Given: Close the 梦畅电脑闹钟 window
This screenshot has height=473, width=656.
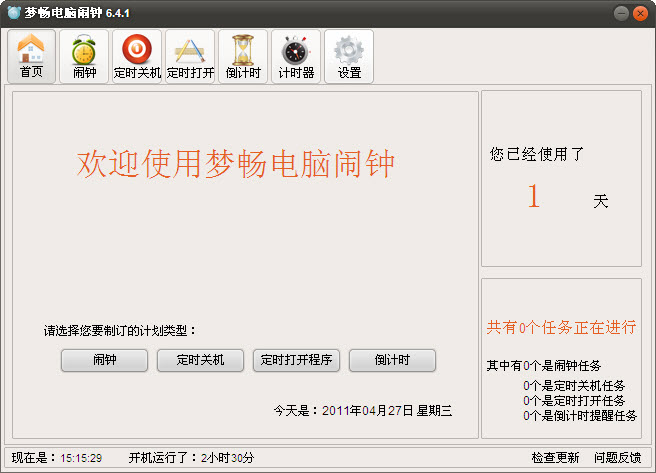Looking at the screenshot, I should click(640, 13).
